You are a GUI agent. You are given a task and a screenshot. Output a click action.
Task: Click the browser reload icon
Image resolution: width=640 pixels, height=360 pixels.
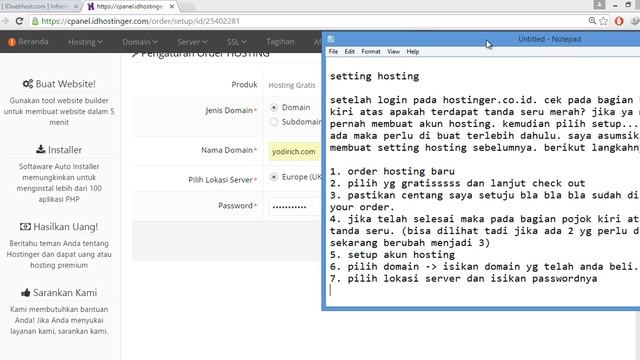pyautogui.click(x=19, y=21)
